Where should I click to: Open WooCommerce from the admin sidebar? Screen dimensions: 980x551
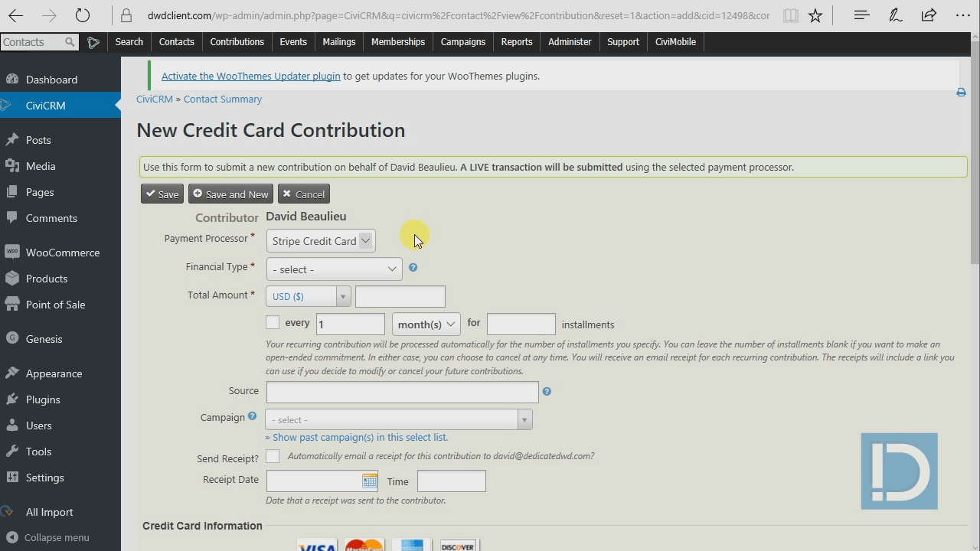click(x=62, y=252)
